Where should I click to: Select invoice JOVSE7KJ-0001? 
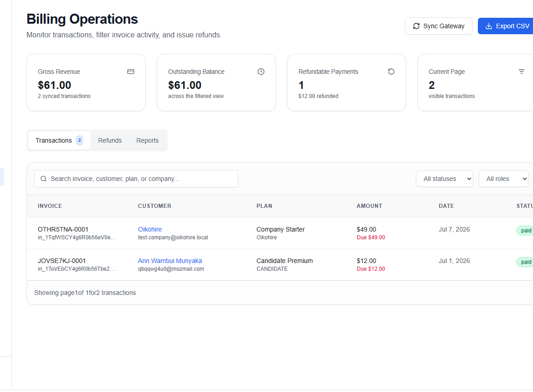62,261
